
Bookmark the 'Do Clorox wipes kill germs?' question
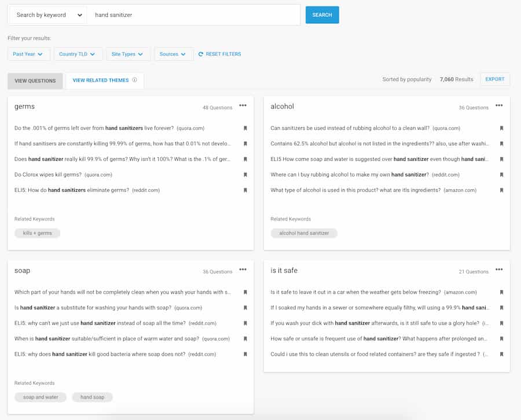245,174
